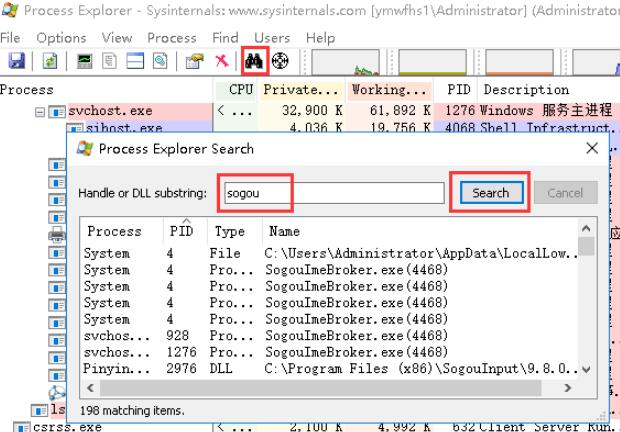Click the results scroll left arrow
Image resolution: width=620 pixels, height=432 pixels.
coord(91,388)
